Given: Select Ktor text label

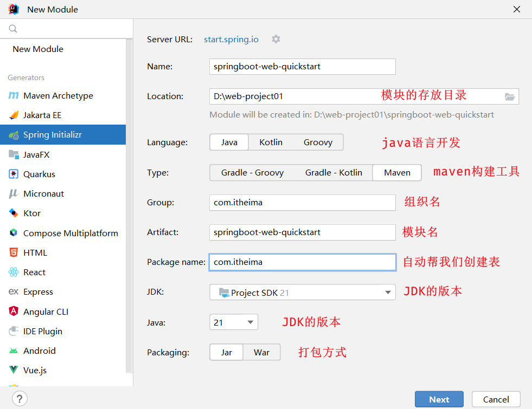Looking at the screenshot, I should [32, 213].
